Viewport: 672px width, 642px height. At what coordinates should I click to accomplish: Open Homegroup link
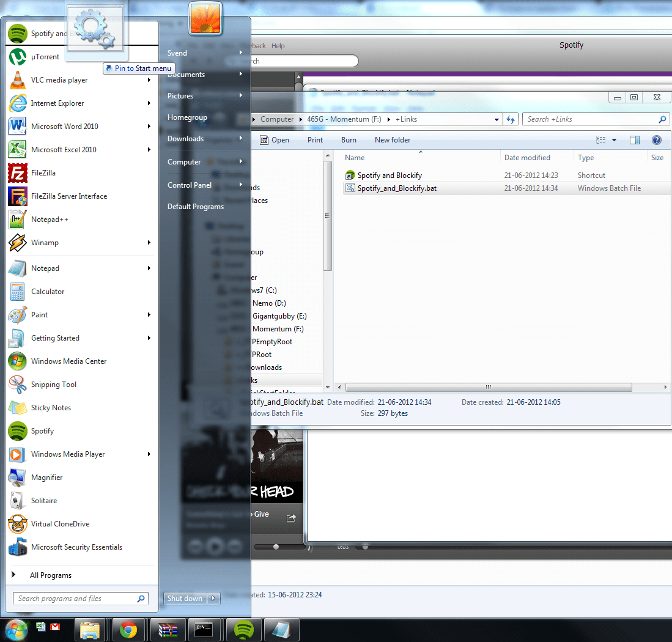pos(204,117)
